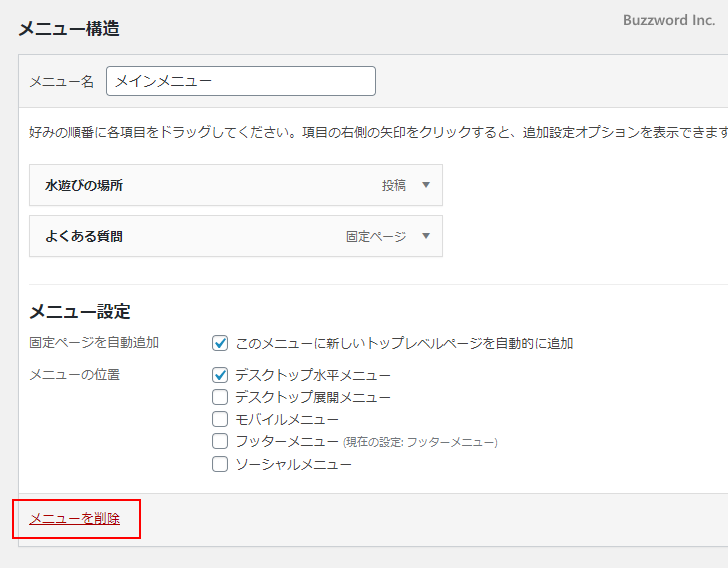Click the 固定ページ type label on よくある質問

pos(376,237)
